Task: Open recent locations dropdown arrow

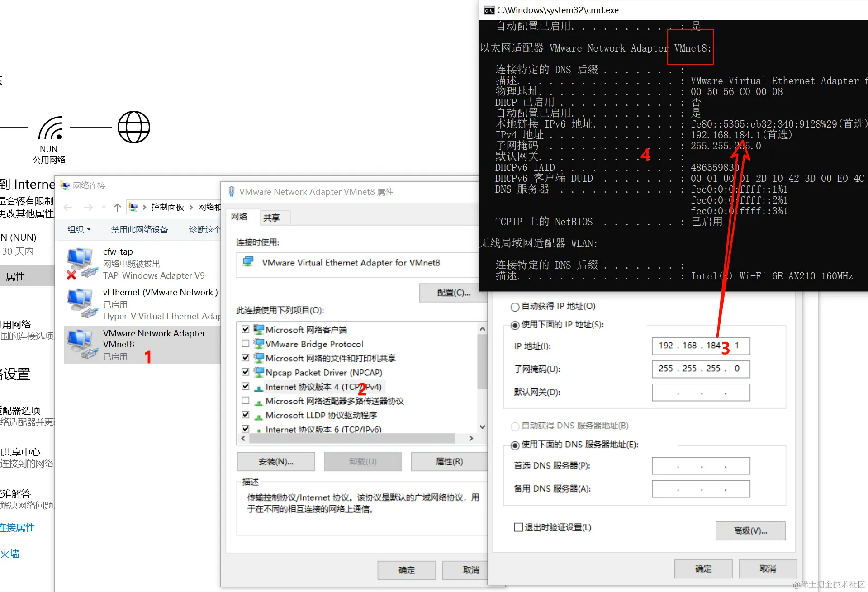Action: point(104,208)
